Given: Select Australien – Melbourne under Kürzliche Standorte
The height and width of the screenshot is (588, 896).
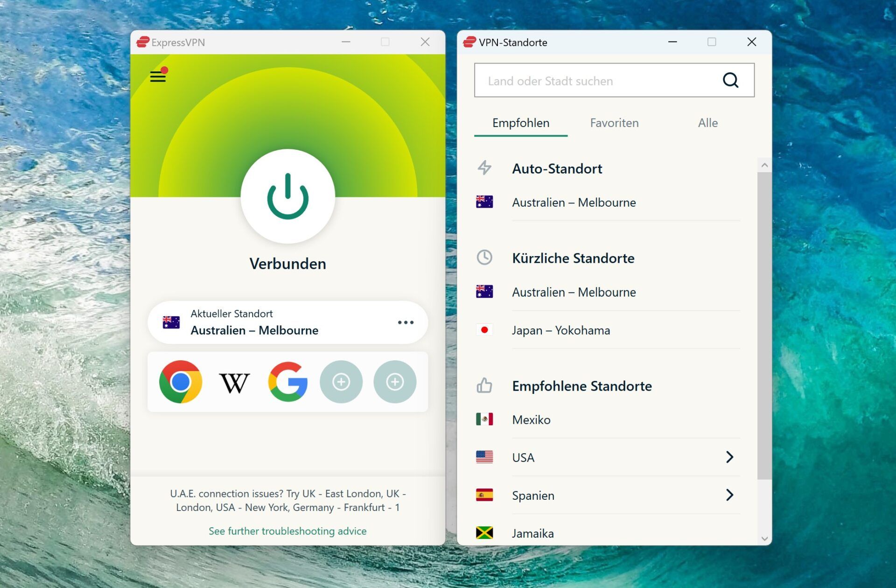Looking at the screenshot, I should [608, 292].
